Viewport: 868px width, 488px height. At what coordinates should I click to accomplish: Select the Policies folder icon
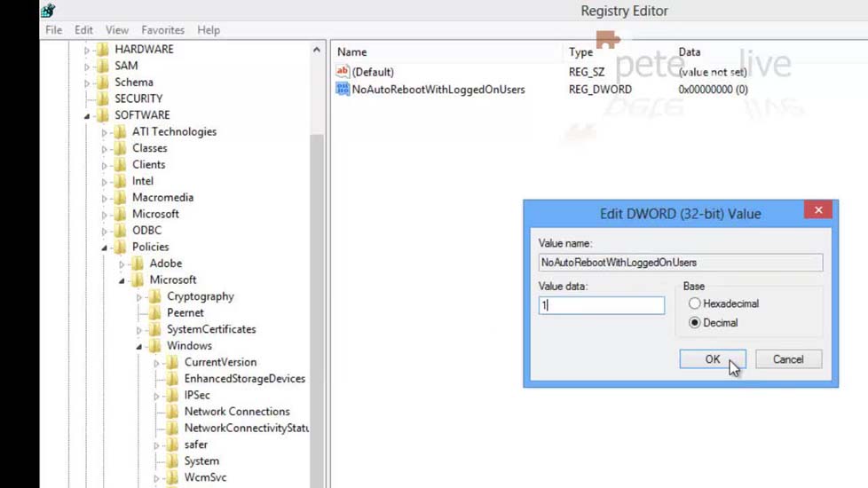120,247
